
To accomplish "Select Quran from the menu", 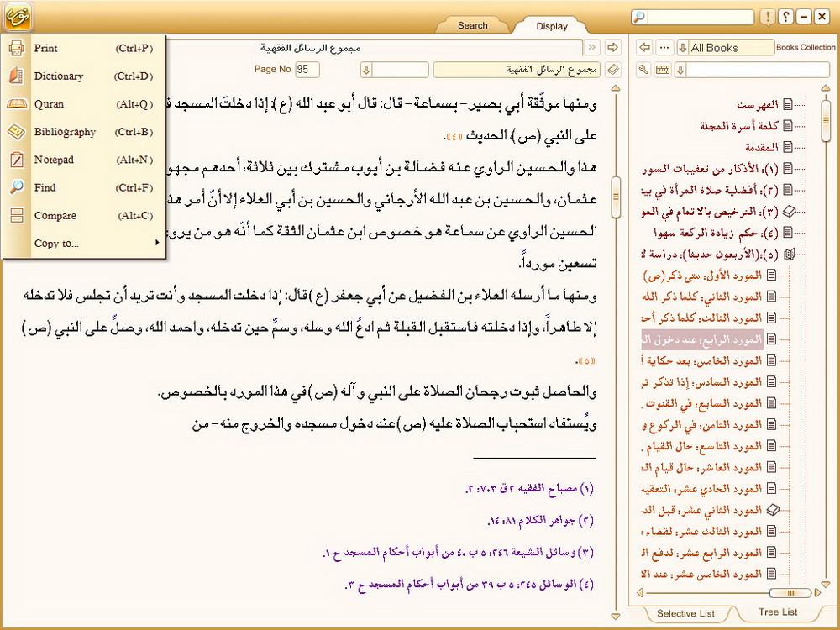I will pos(83,104).
